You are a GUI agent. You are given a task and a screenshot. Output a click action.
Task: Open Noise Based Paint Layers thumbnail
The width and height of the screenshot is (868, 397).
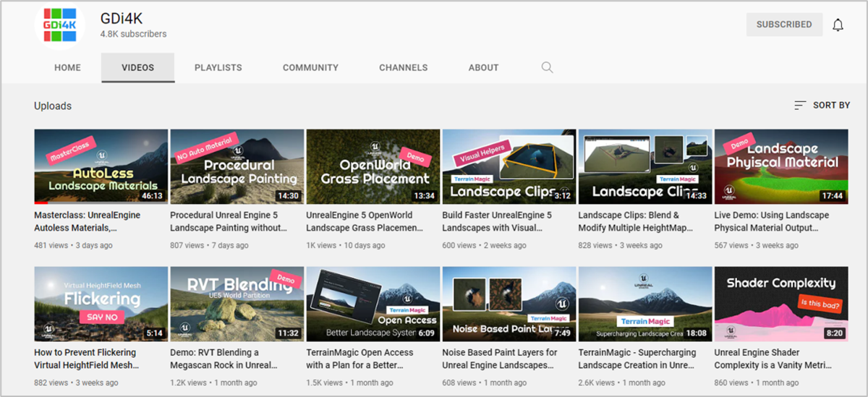click(x=509, y=304)
